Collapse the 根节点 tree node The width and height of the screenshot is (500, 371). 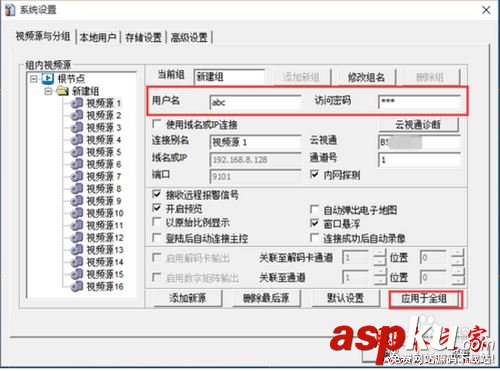coord(33,79)
